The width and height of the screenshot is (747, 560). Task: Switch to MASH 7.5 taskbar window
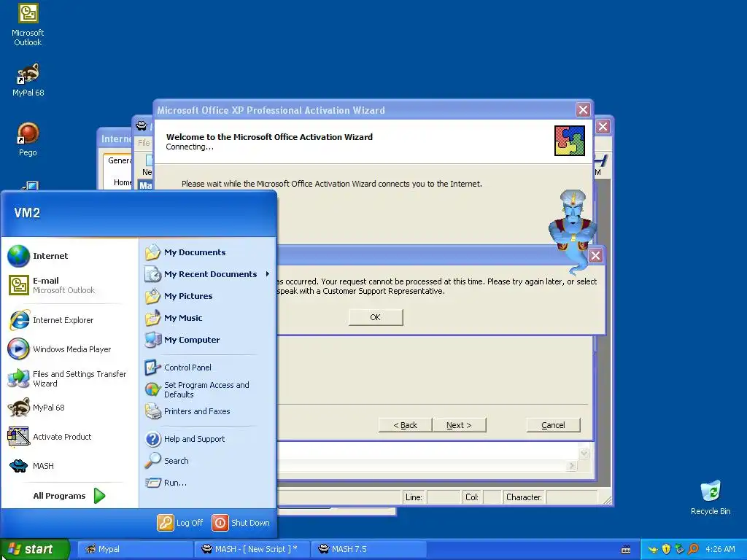click(x=368, y=549)
